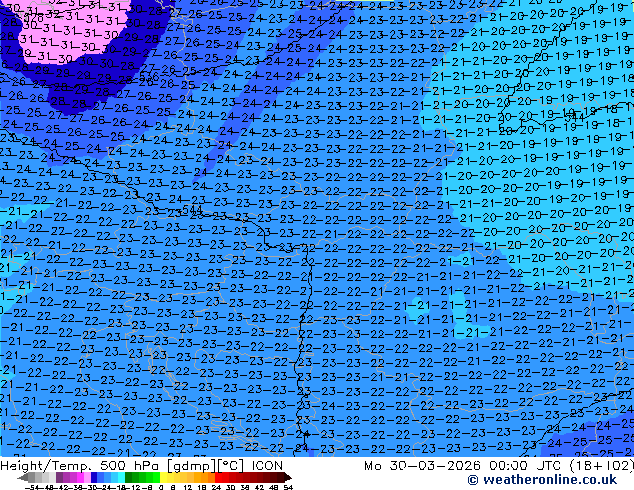Image resolution: width=634 pixels, height=490 pixels.
Task: Click the forecast offset '(18+102)' text
Action: [602, 466]
